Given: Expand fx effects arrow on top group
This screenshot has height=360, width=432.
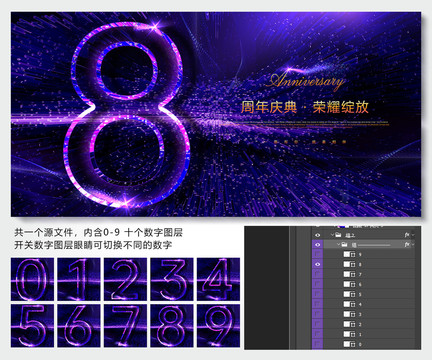Looking at the screenshot, I should [x=413, y=235].
